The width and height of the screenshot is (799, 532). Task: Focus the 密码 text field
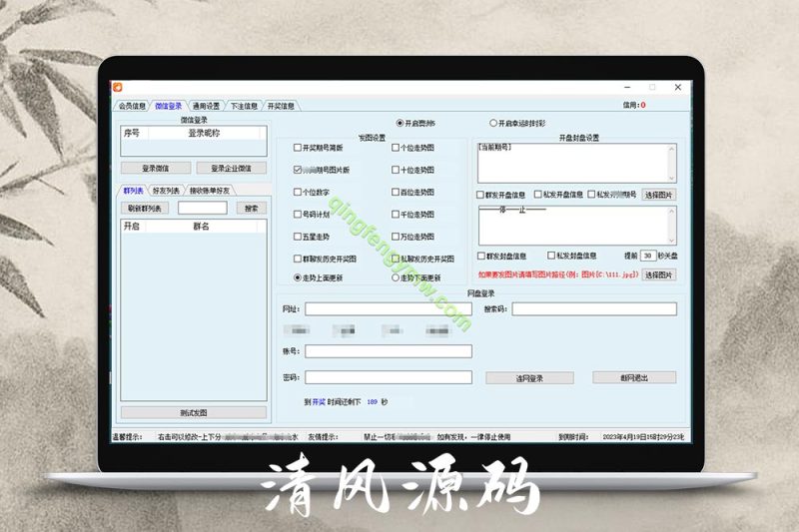(389, 377)
